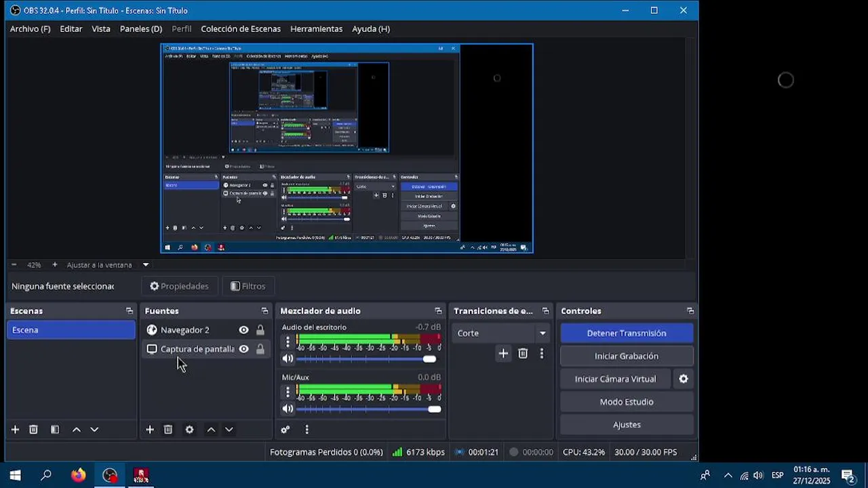The image size is (868, 488).
Task: Move scene down arrow in Escenas panel
Action: (94, 430)
